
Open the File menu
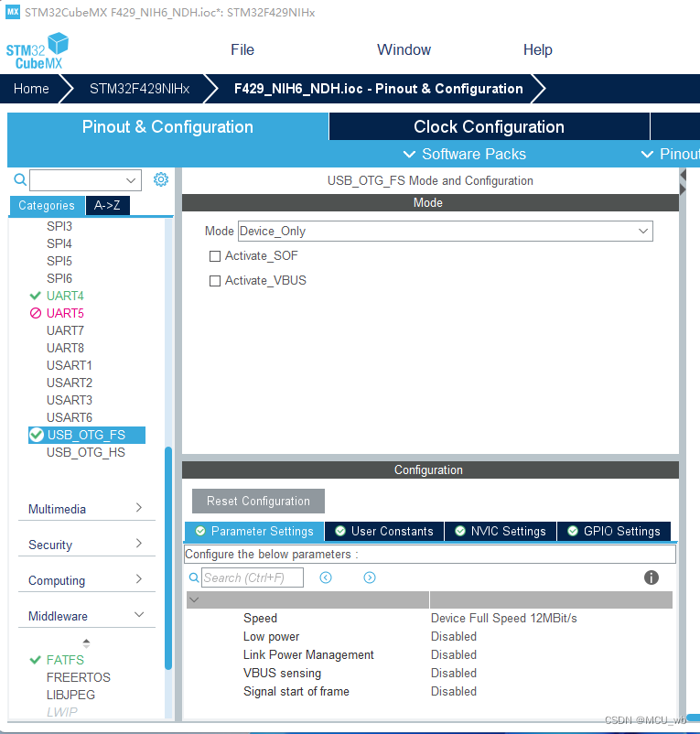tap(242, 49)
